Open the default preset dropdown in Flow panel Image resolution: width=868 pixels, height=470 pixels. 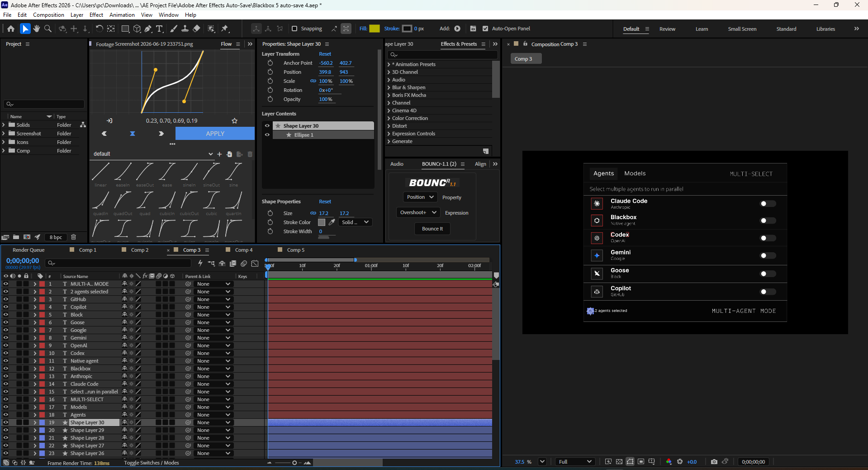[153, 154]
